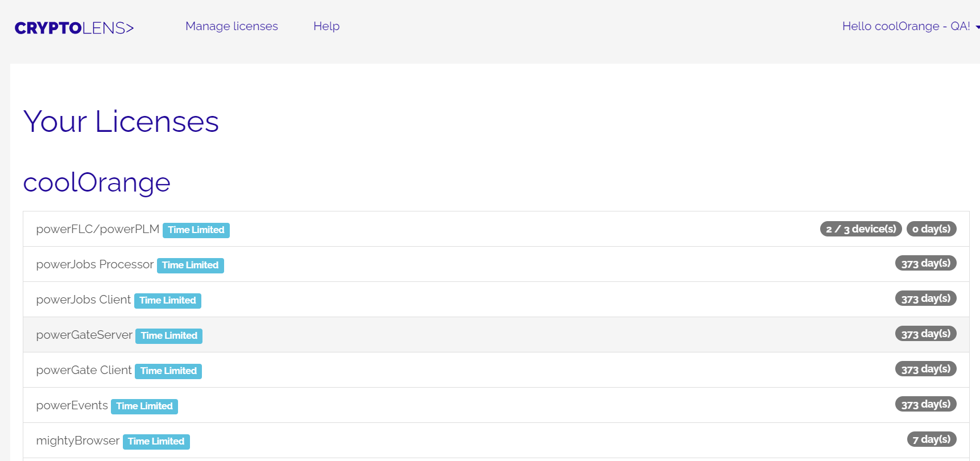Select the powerEvents license row

tap(496, 405)
